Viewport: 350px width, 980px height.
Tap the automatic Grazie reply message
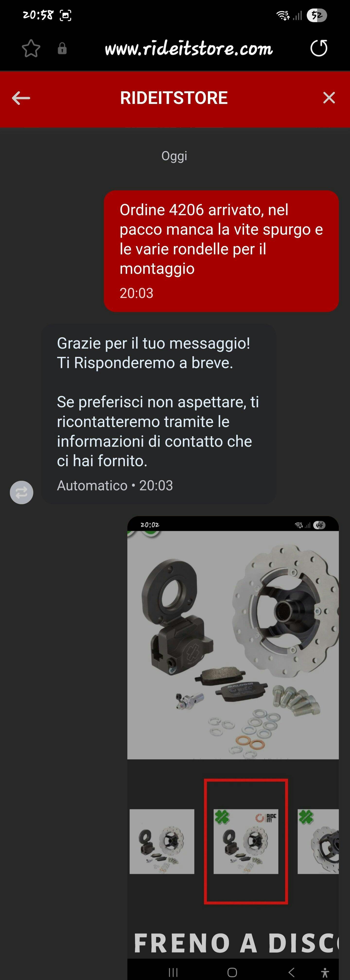158,414
